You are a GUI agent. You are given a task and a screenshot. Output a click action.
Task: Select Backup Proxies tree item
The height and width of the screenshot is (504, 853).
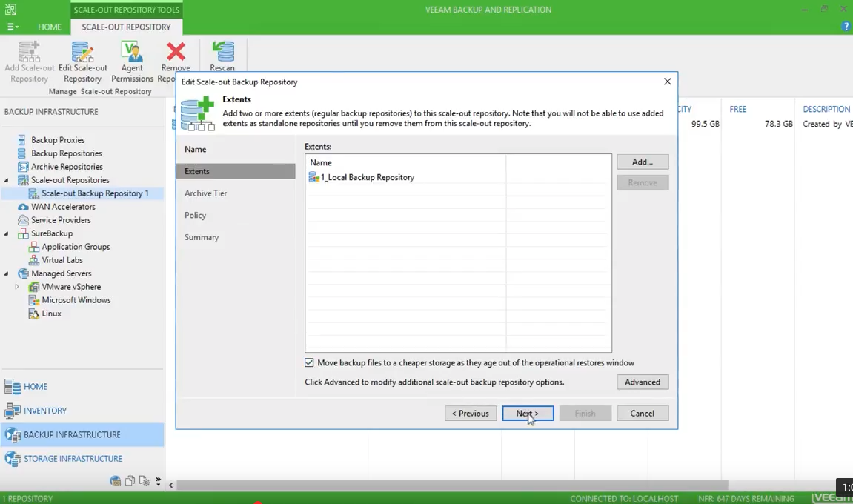(57, 140)
